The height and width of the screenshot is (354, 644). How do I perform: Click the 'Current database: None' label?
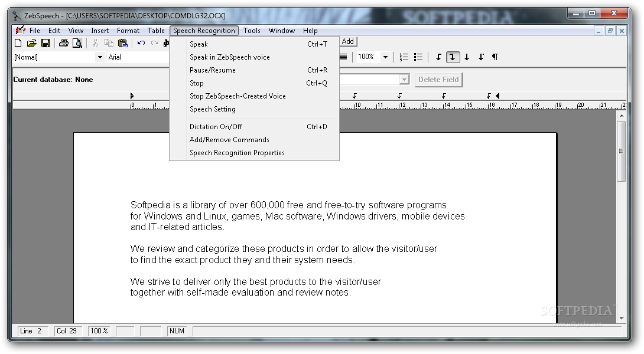(53, 80)
